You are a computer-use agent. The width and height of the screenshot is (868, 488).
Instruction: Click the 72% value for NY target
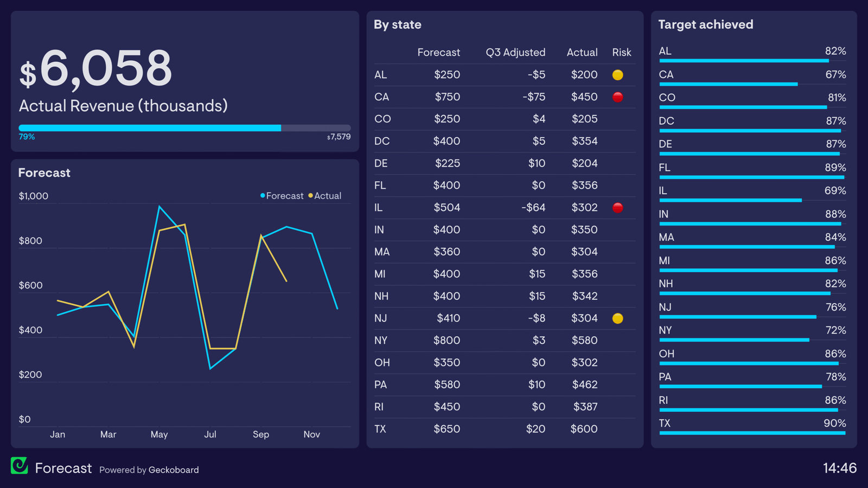(x=836, y=330)
